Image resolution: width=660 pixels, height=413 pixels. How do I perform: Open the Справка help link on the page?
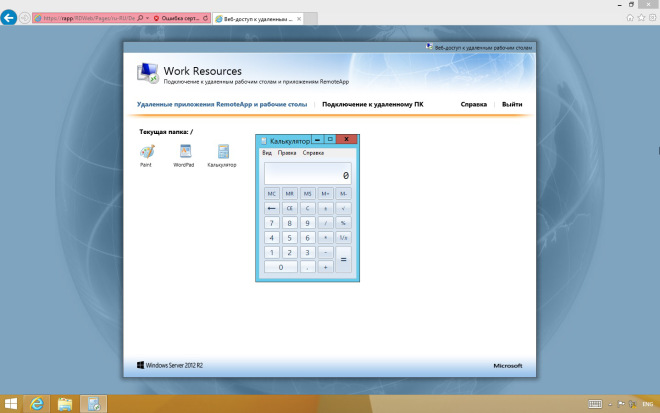coord(474,104)
